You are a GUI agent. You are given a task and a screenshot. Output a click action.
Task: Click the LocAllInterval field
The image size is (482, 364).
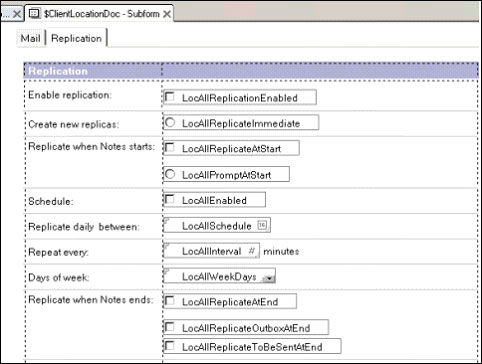click(211, 251)
